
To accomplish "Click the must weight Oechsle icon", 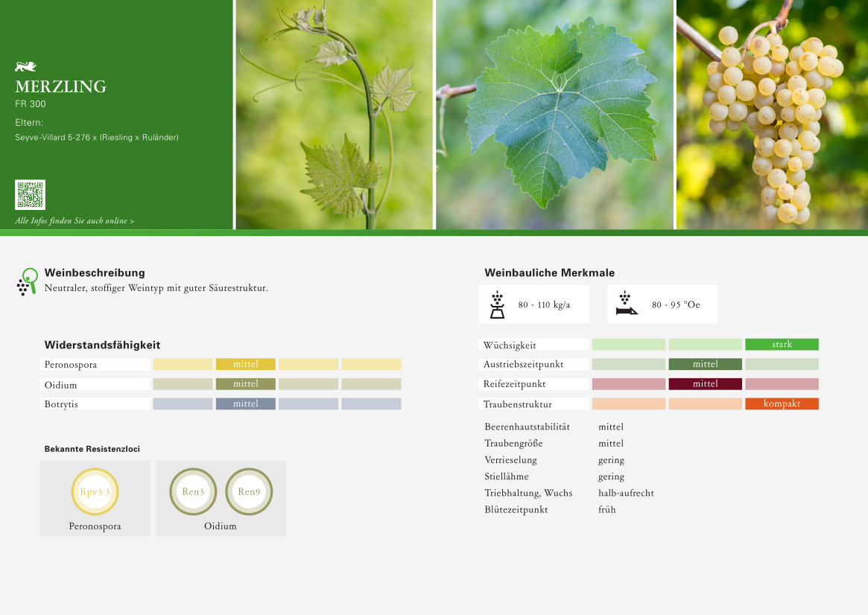I will (x=627, y=305).
